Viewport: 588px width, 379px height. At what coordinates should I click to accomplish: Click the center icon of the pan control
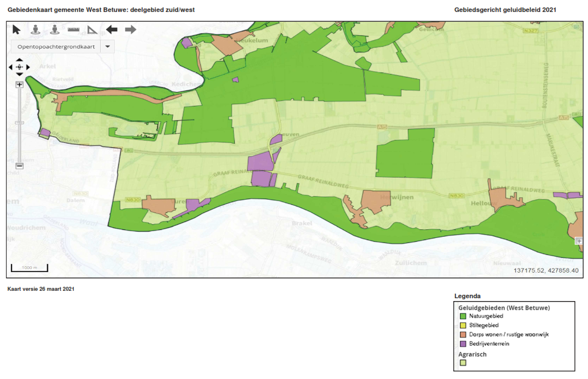pos(19,67)
